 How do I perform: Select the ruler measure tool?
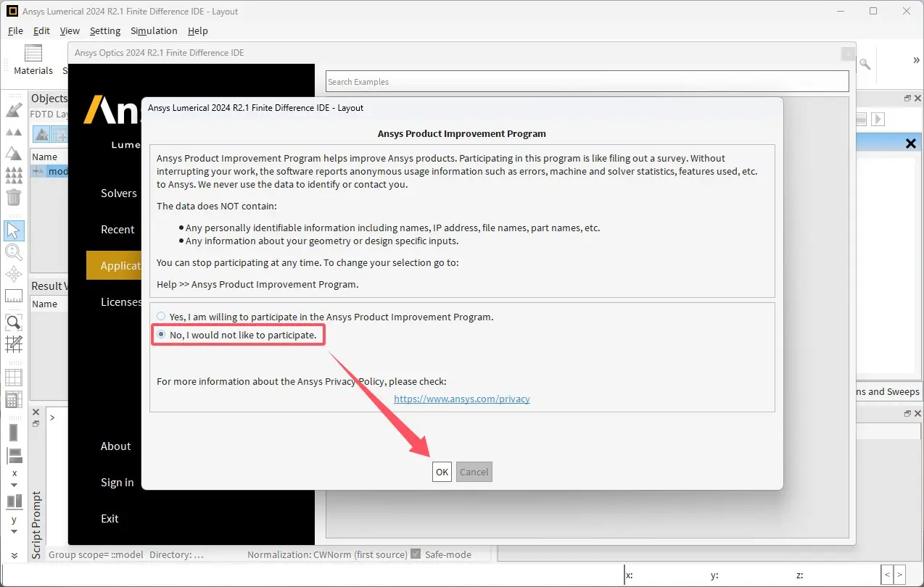pos(14,296)
